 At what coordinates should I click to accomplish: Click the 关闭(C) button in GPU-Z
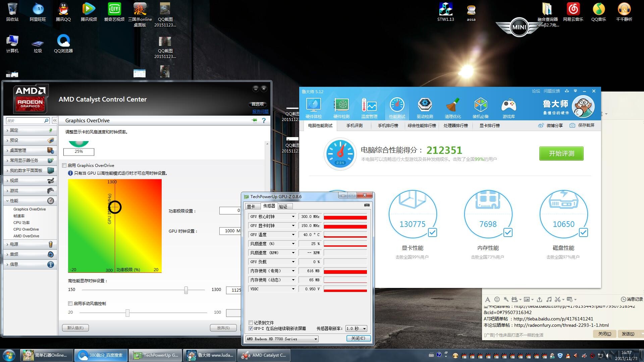358,339
